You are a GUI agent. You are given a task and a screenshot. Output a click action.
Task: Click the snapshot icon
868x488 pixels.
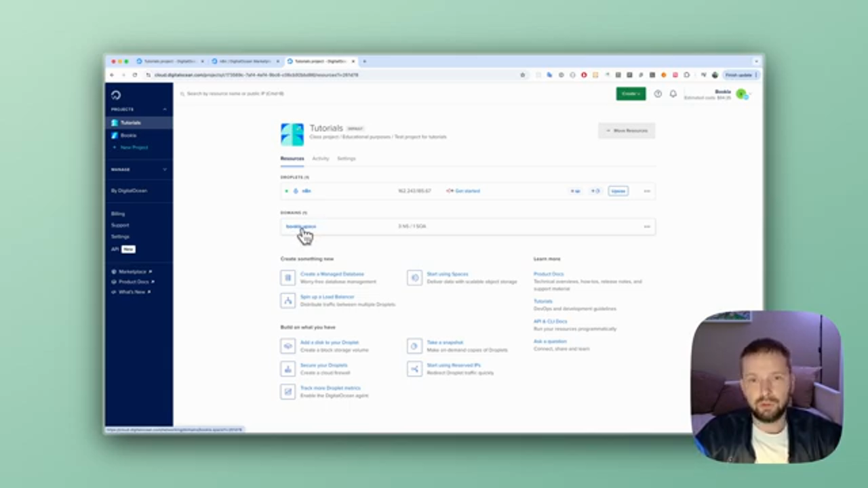414,346
